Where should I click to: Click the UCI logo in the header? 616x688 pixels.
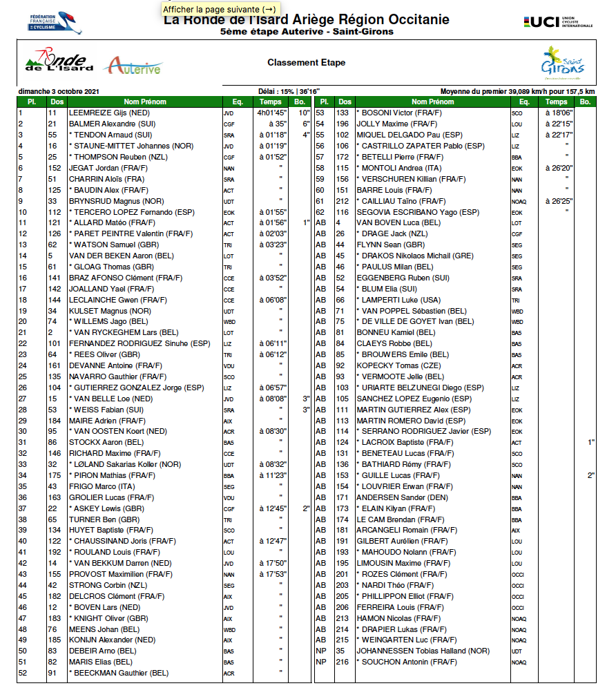(558, 22)
